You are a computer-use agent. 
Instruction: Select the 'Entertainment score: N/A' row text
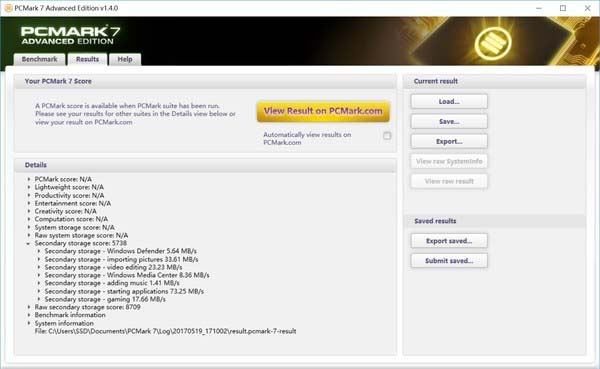coord(73,203)
